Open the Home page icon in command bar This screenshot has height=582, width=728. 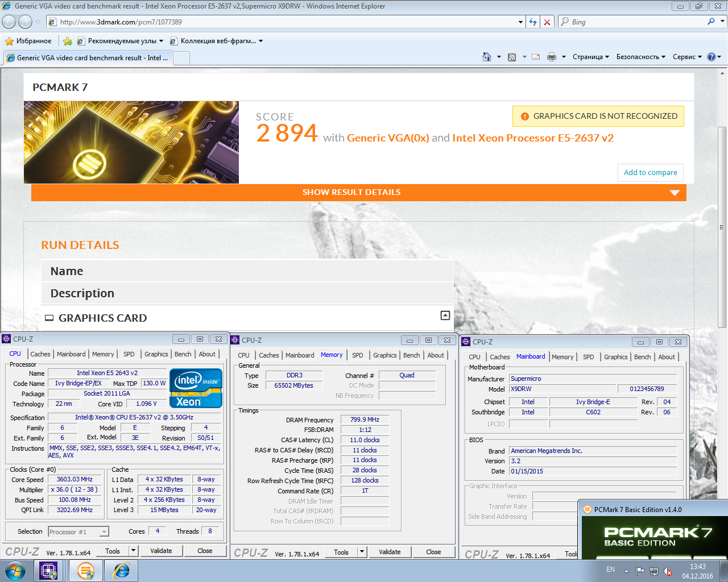click(x=486, y=57)
